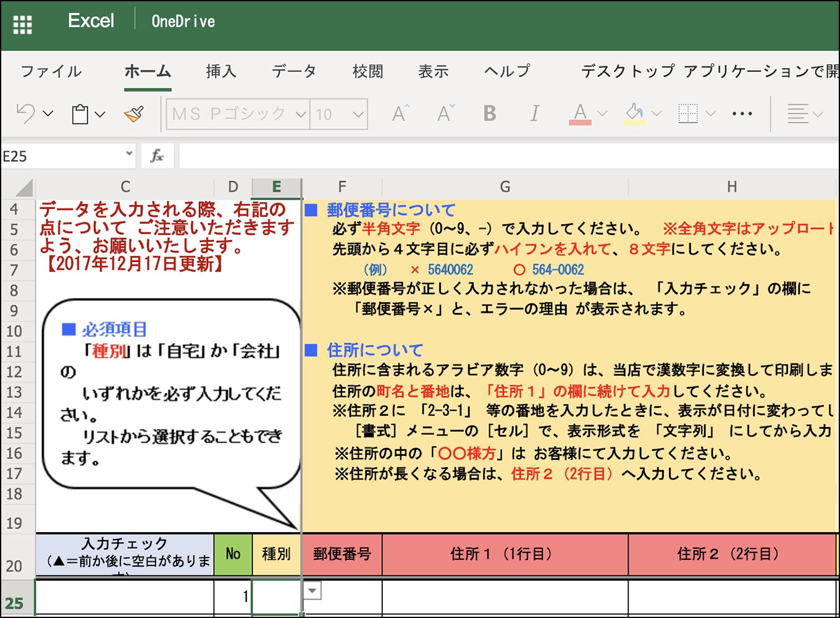This screenshot has height=618, width=840.
Task: Click the Excel title link
Action: click(91, 20)
